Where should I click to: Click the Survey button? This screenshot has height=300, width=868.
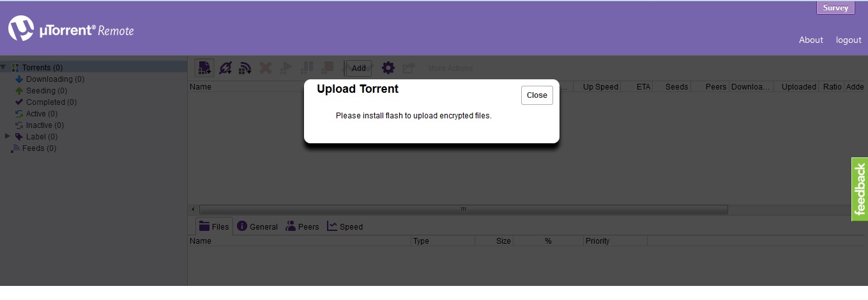(x=835, y=8)
